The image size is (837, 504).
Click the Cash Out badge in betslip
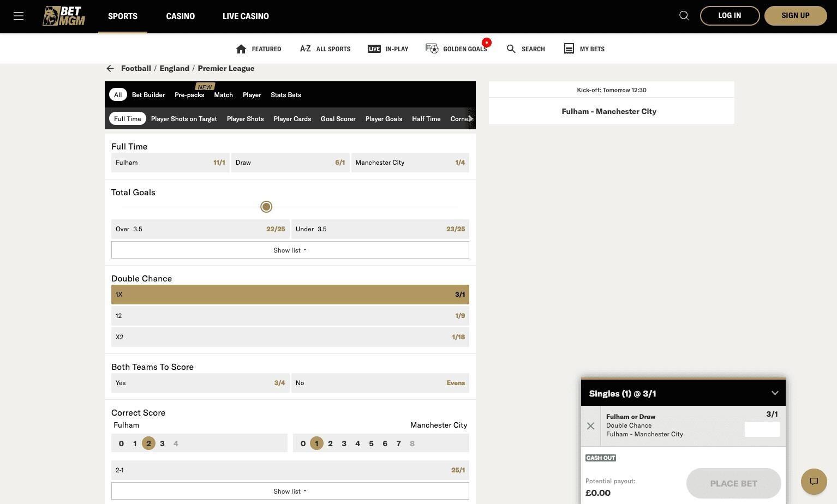601,458
